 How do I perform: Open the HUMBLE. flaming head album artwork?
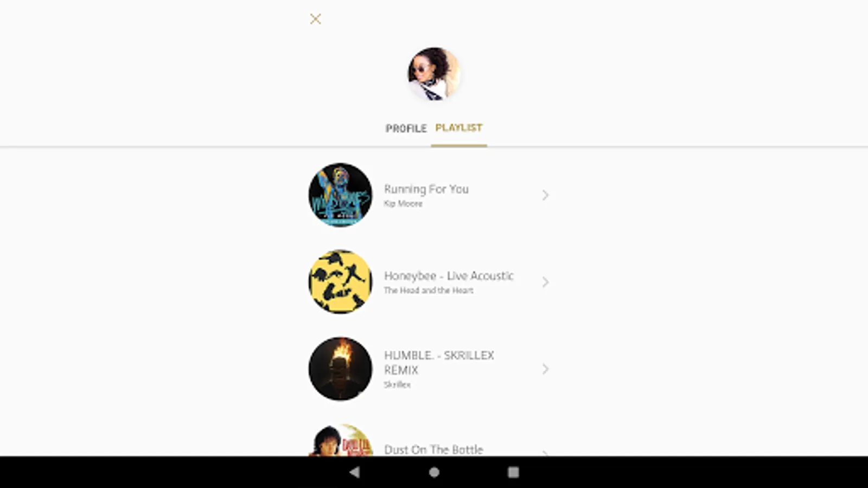(x=341, y=369)
